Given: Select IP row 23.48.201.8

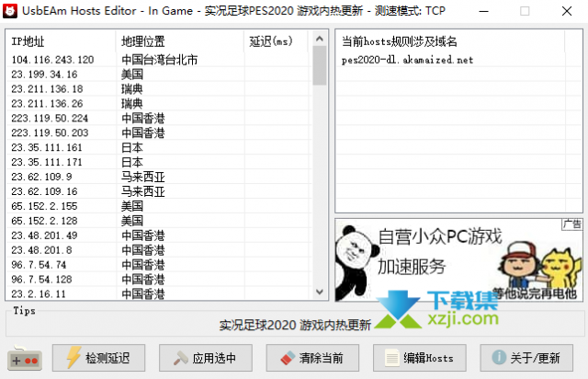Looking at the screenshot, I should tap(159, 250).
